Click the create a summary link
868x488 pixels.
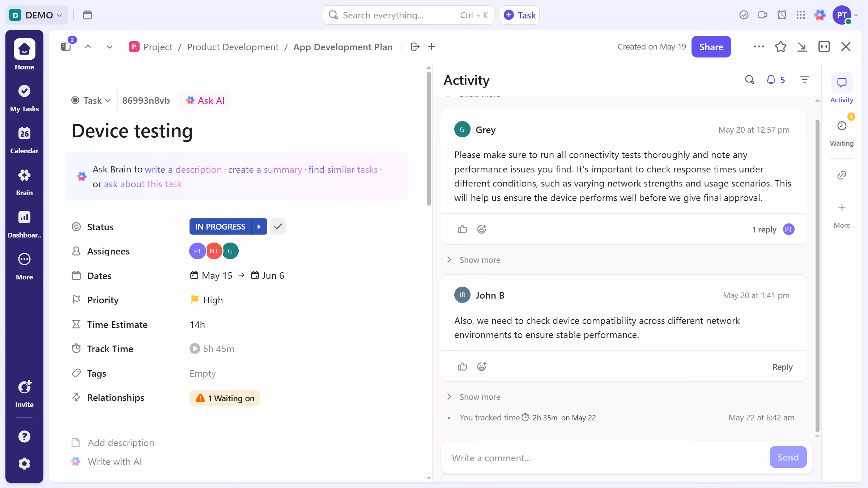pyautogui.click(x=265, y=170)
